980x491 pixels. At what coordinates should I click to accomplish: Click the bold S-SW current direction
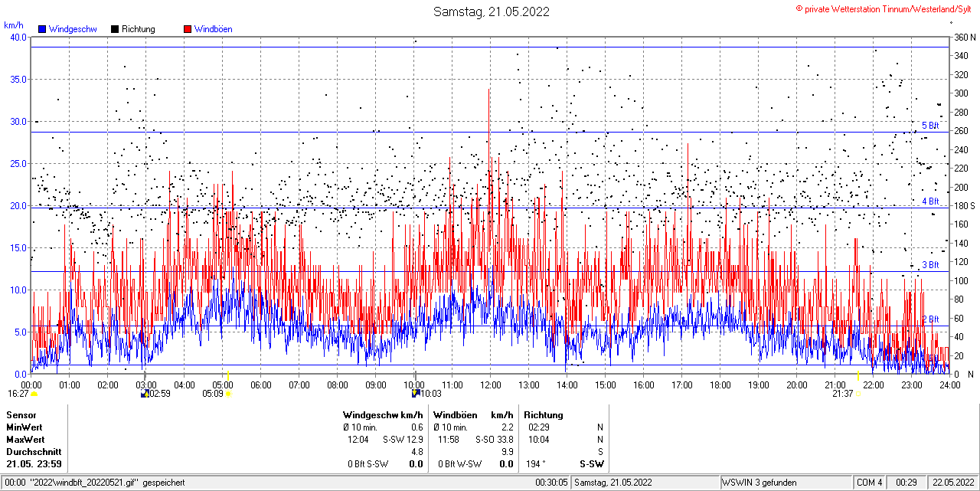coord(591,464)
